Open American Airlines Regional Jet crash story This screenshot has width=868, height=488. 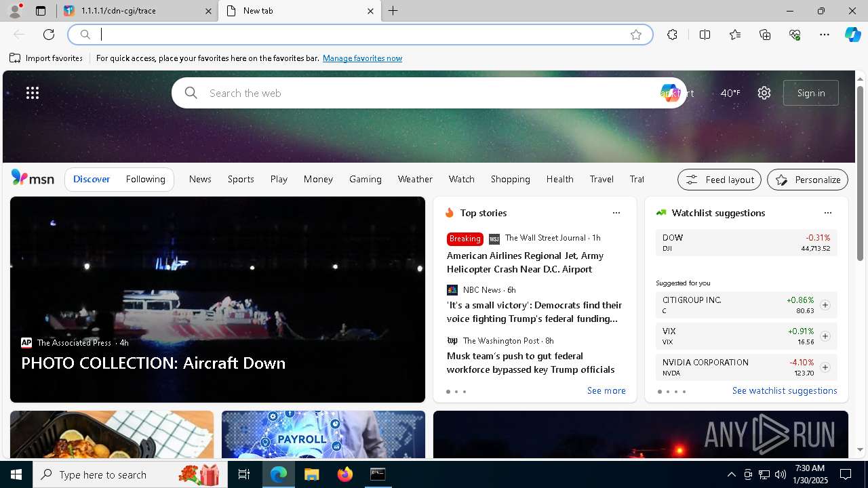click(525, 262)
